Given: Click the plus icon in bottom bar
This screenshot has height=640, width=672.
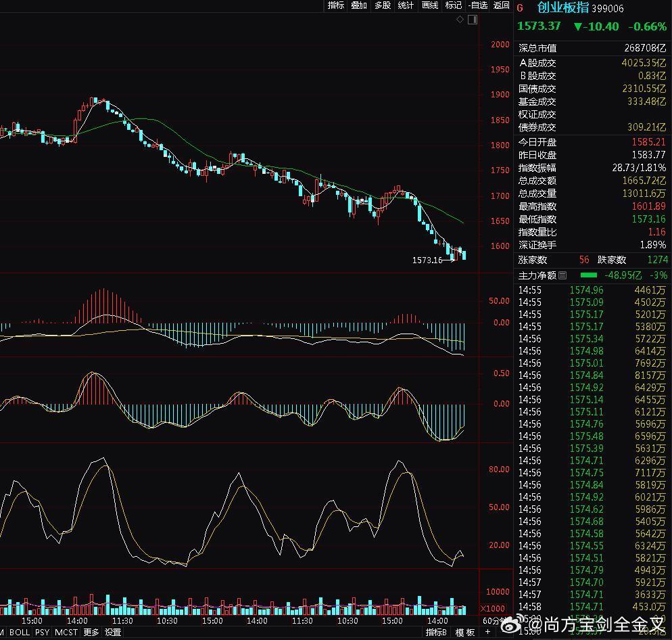Looking at the screenshot, I should pos(488,633).
